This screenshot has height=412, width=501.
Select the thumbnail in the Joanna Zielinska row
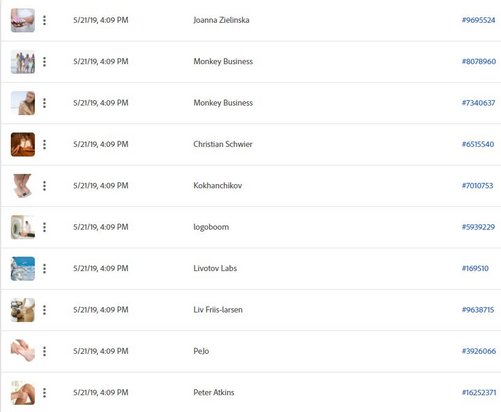tap(23, 20)
